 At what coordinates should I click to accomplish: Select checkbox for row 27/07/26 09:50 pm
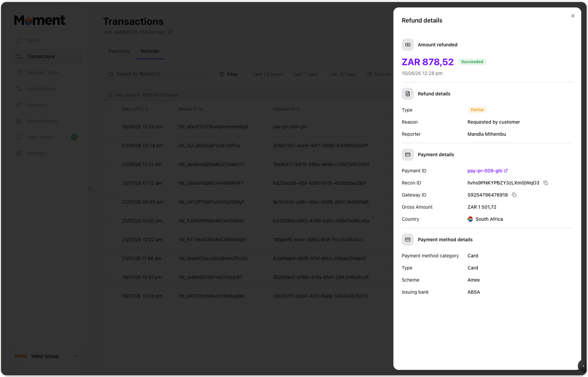tap(111, 201)
